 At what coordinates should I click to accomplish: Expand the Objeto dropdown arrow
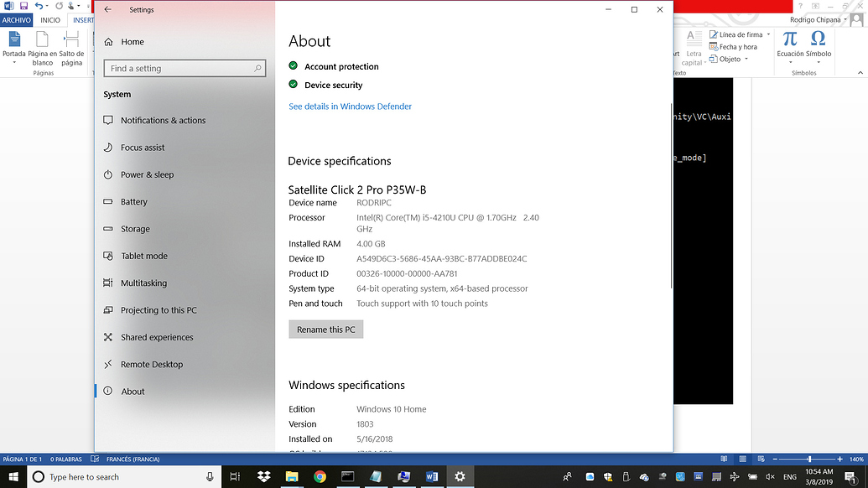[746, 60]
